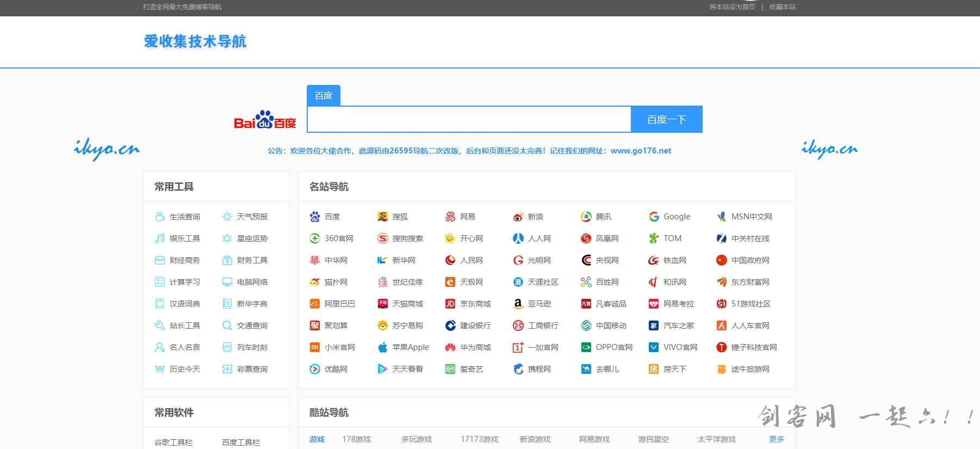Open 锤子科技官网 link
The width and height of the screenshot is (980, 449).
coord(754,347)
